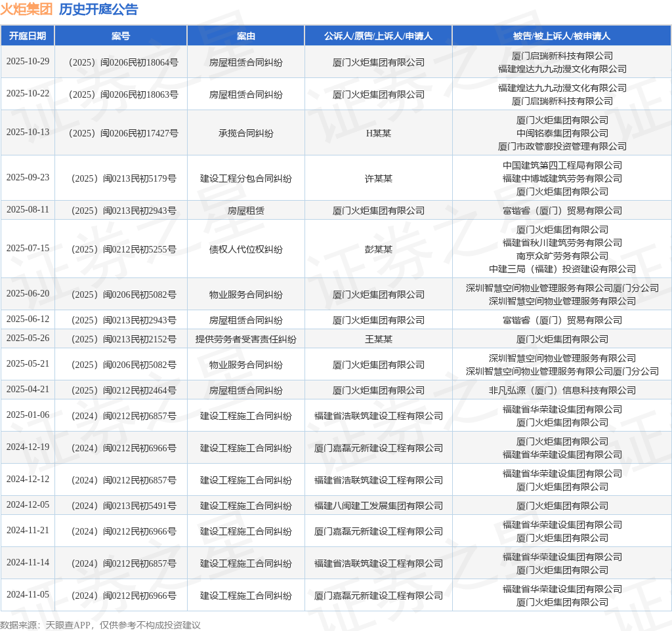Screen dimensions: 672x631
Task: Select the date 2025-06-20
Action: pos(28,293)
